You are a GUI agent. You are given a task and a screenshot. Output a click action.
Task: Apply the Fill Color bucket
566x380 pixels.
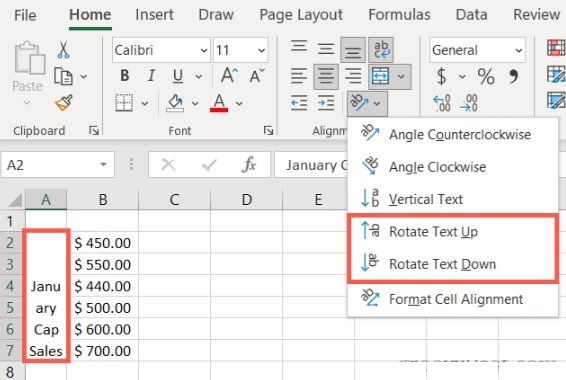tap(175, 103)
